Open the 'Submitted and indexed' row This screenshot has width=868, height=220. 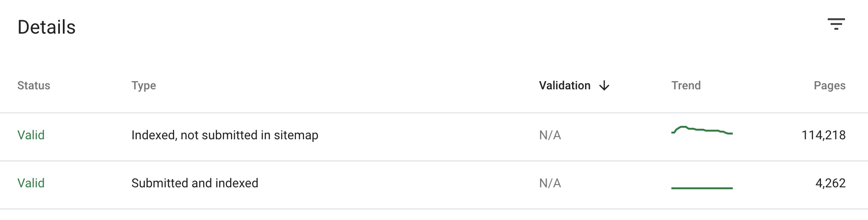click(x=195, y=183)
